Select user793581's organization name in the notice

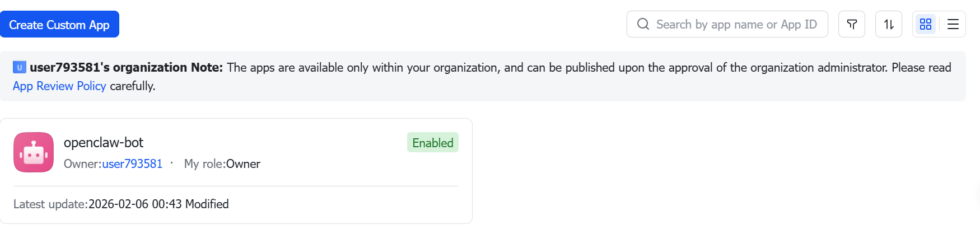pyautogui.click(x=108, y=67)
